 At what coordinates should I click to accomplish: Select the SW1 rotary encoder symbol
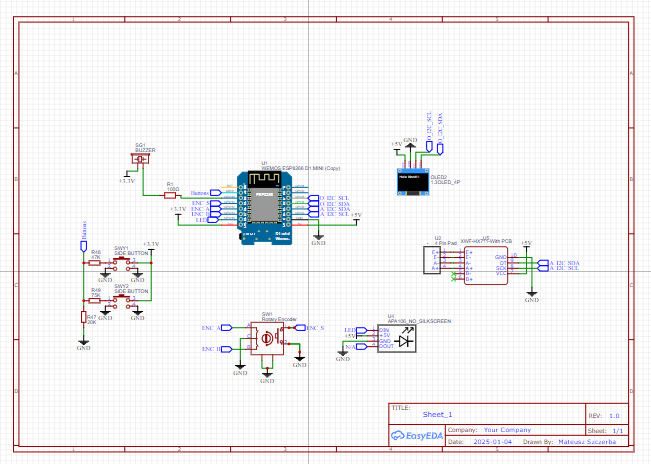267,339
